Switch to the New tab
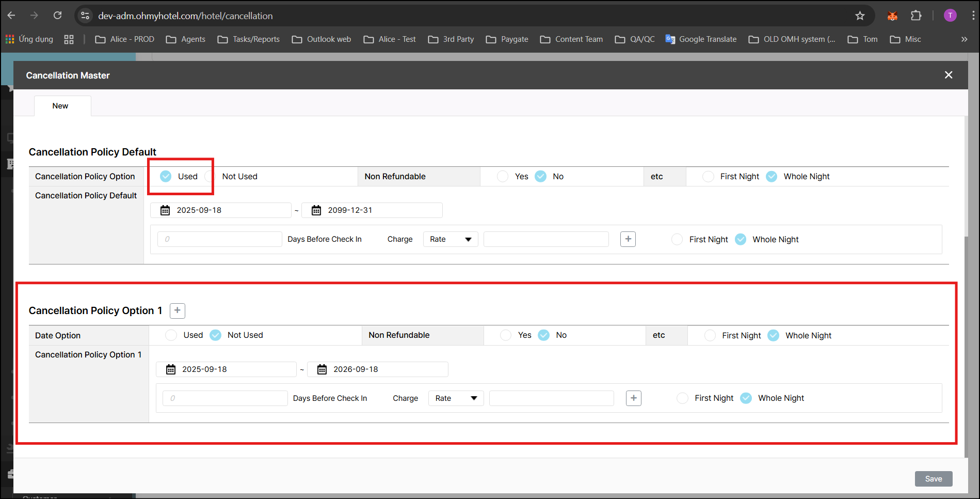 [60, 106]
